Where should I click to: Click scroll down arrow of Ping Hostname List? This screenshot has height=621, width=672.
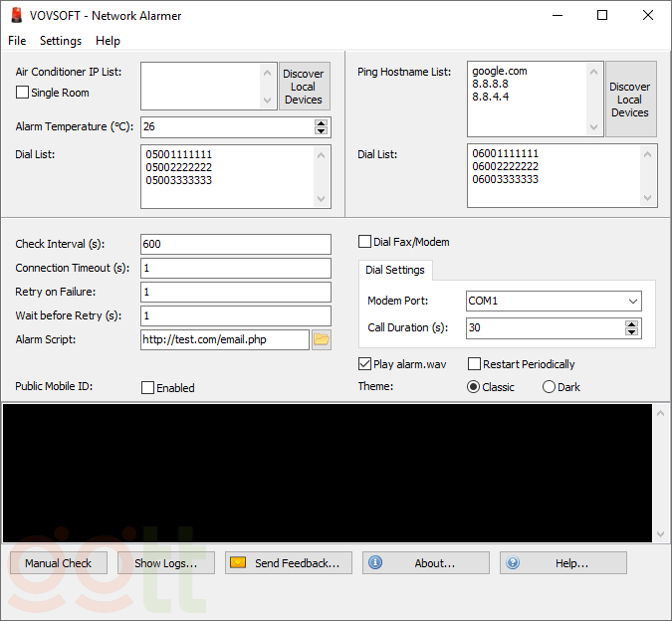(593, 127)
